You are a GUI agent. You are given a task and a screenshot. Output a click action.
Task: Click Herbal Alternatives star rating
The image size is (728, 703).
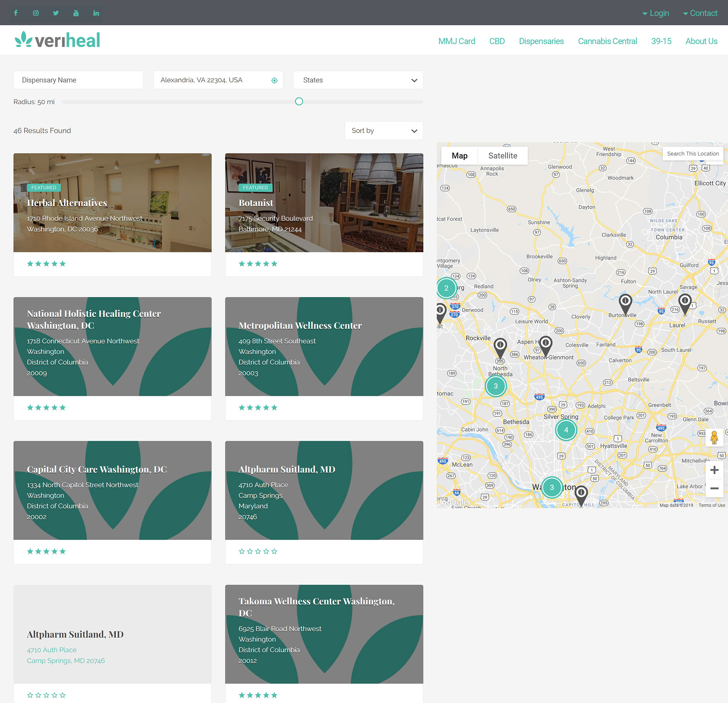pos(46,264)
